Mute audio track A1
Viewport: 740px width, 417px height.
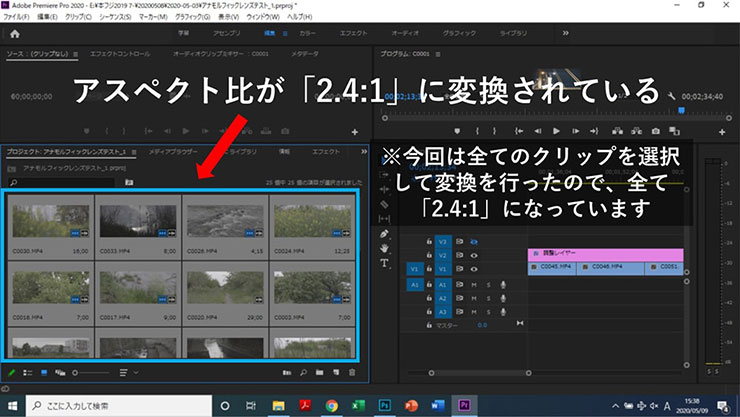click(474, 285)
